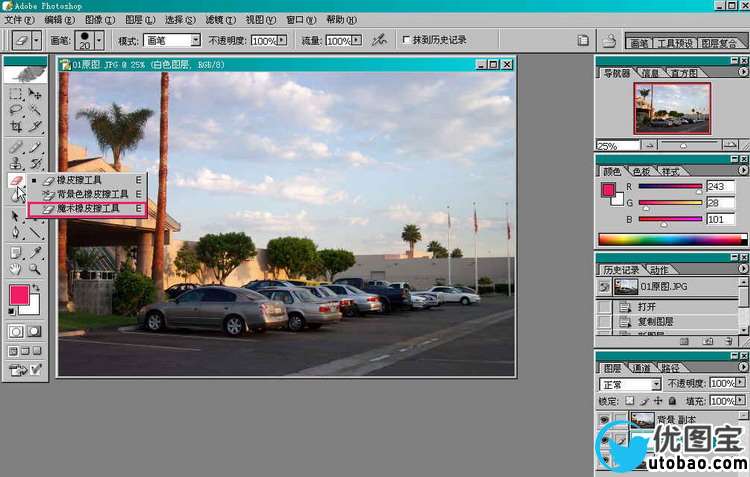750x477 pixels.
Task: Open 工具预设 tab in palette well
Action: pyautogui.click(x=675, y=43)
